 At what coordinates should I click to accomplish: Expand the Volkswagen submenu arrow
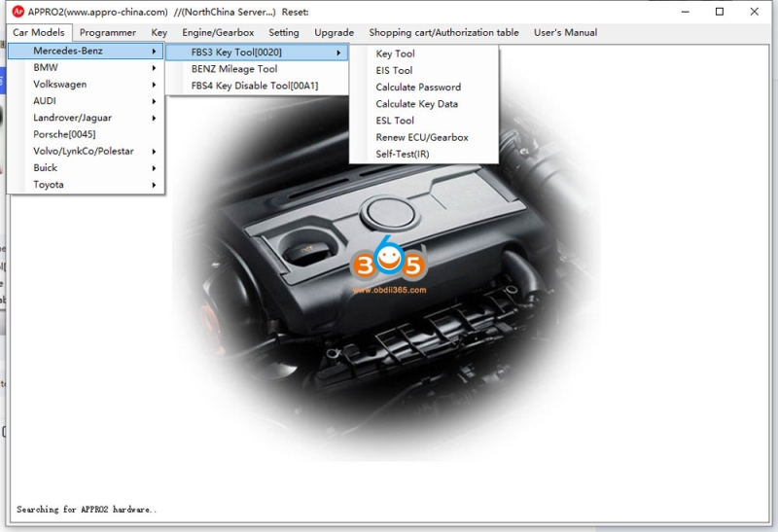[155, 85]
